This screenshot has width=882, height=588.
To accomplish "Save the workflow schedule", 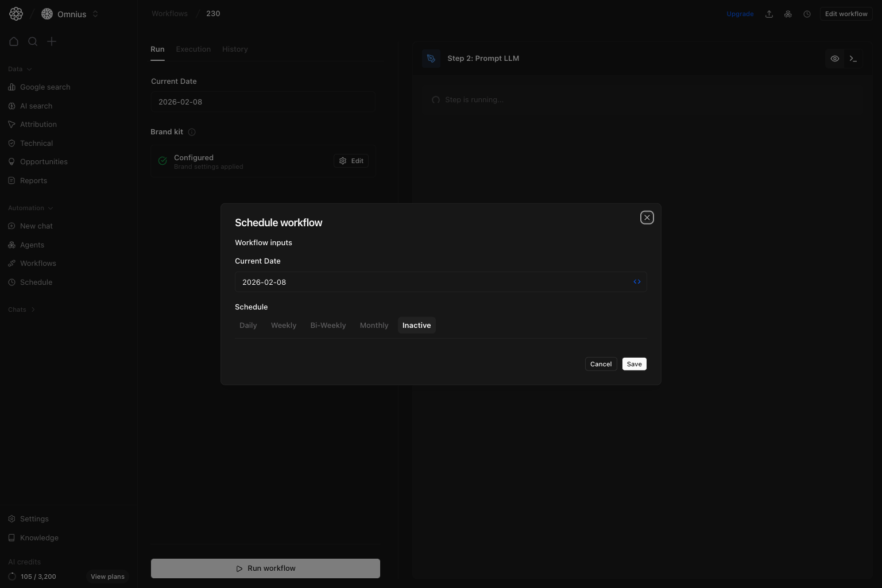I will (634, 363).
